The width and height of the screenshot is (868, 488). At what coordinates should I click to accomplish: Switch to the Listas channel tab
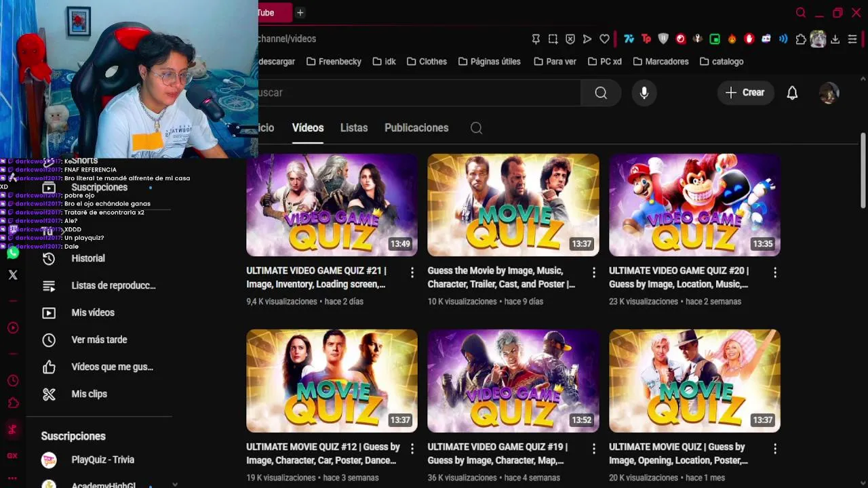[354, 128]
